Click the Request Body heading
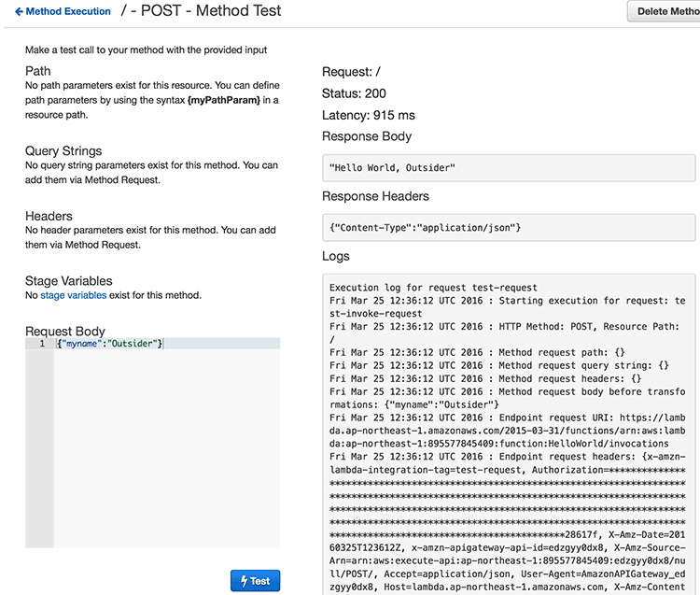This screenshot has width=700, height=595. (x=65, y=332)
